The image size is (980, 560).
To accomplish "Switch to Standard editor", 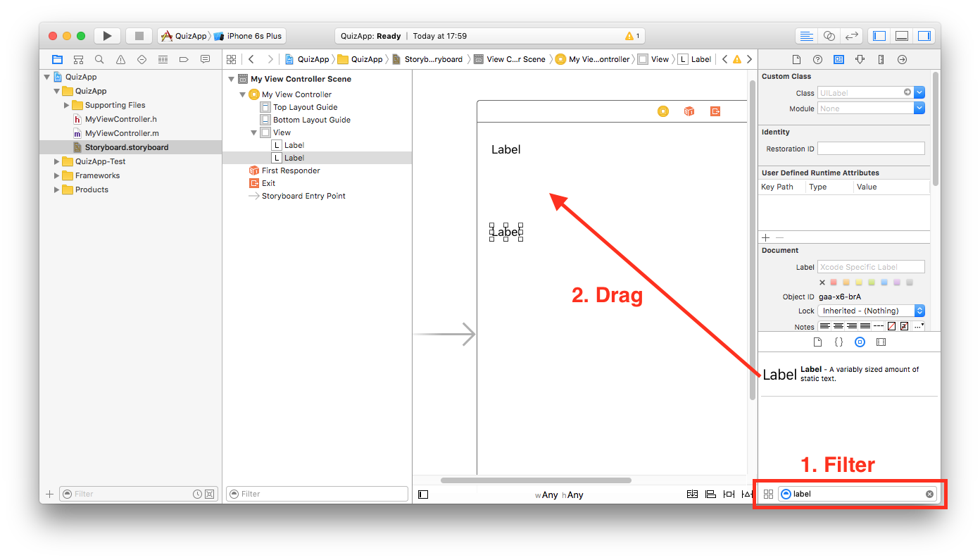I will coord(807,36).
